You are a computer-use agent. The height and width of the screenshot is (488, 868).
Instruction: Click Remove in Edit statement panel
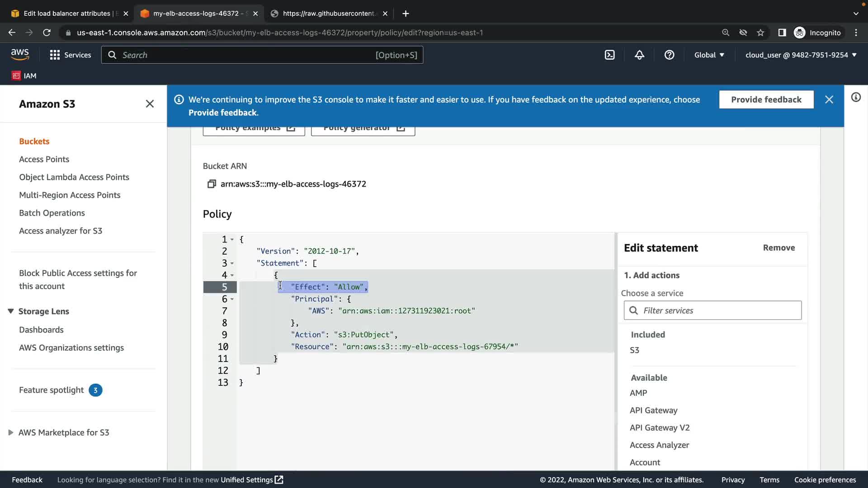pyautogui.click(x=778, y=248)
